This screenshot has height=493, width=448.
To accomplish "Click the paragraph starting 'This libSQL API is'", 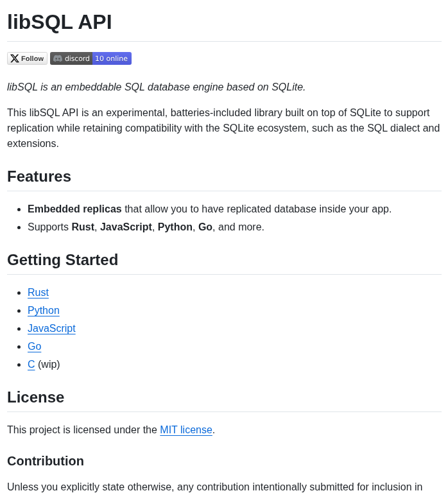I will pyautogui.click(x=223, y=128).
